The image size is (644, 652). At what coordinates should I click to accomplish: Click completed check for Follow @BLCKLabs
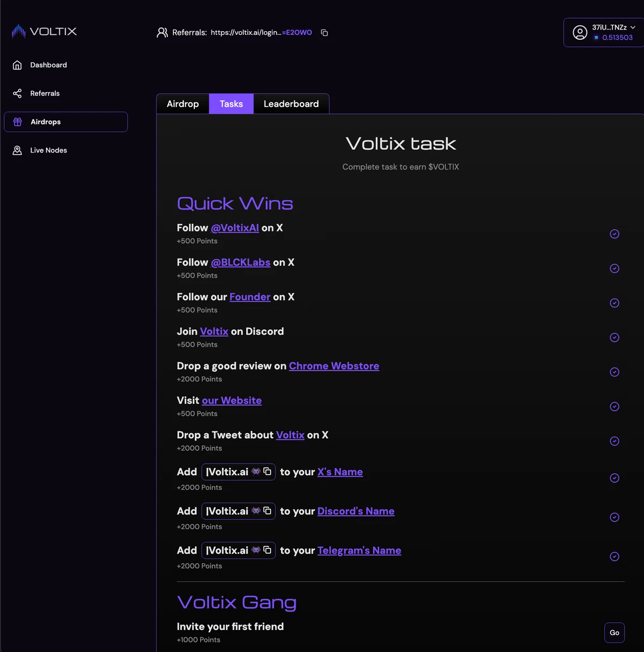614,269
